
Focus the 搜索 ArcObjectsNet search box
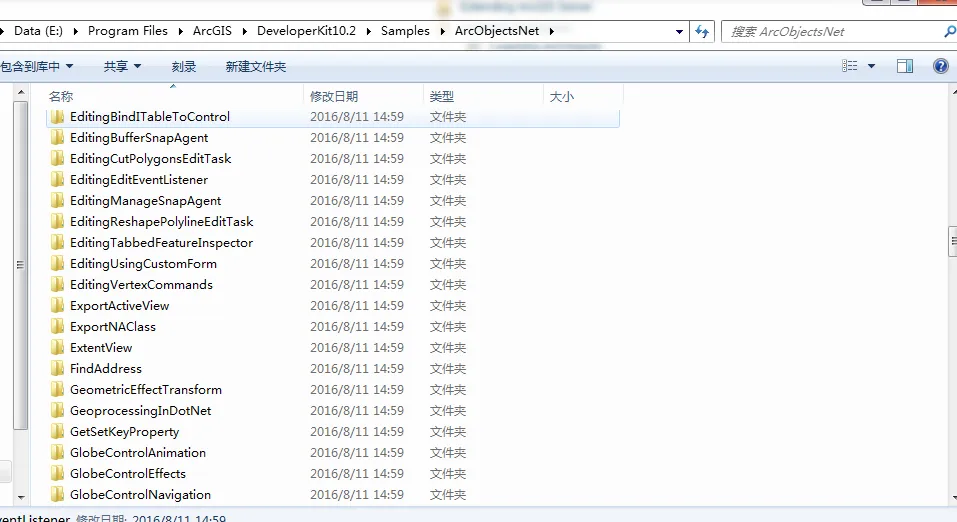click(x=833, y=32)
